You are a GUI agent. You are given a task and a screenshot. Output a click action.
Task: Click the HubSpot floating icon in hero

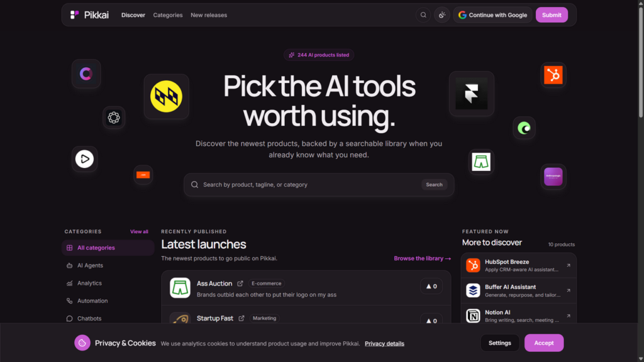553,75
